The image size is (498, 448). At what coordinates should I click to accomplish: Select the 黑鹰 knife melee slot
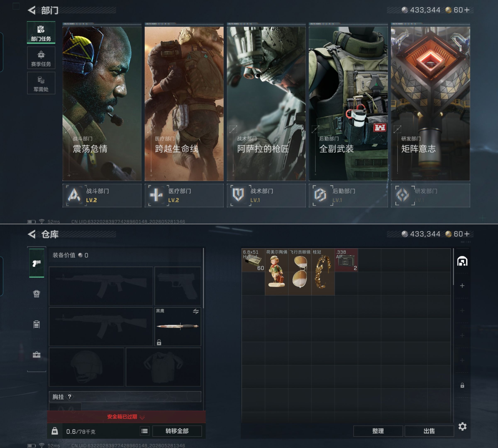pos(178,326)
